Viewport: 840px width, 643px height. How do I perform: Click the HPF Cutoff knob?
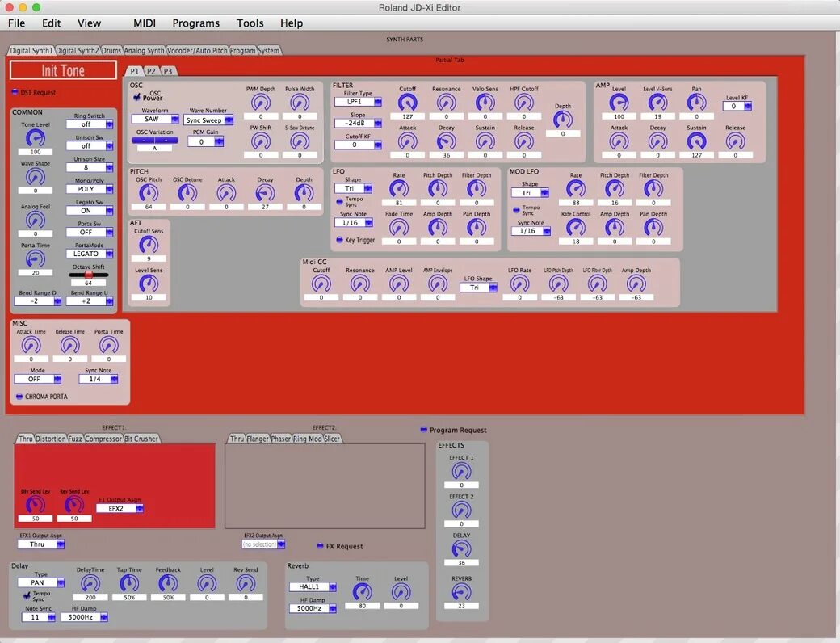[x=524, y=102]
